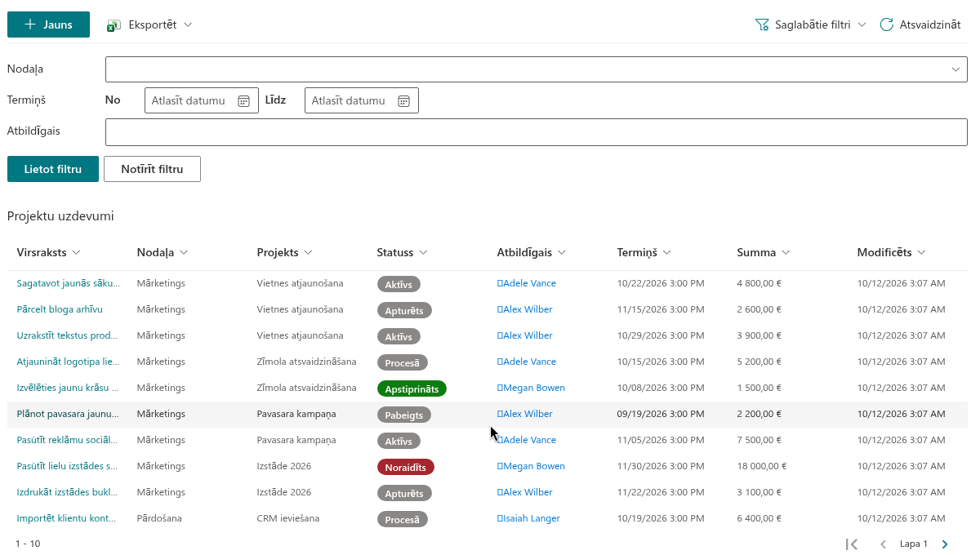This screenshot has height=555, width=980.
Task: Click the Notīrīt filtru button
Action: coord(152,169)
